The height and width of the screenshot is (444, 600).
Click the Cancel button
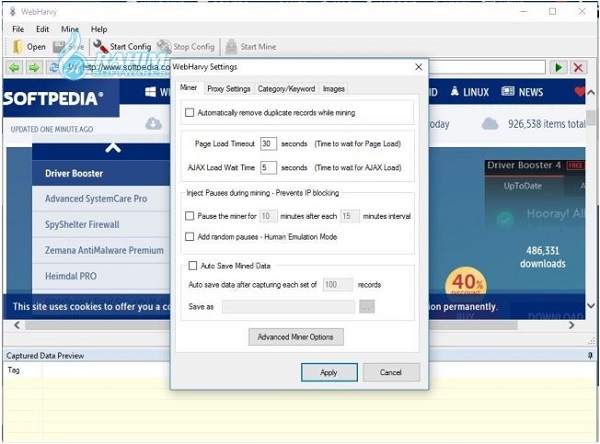tap(391, 372)
